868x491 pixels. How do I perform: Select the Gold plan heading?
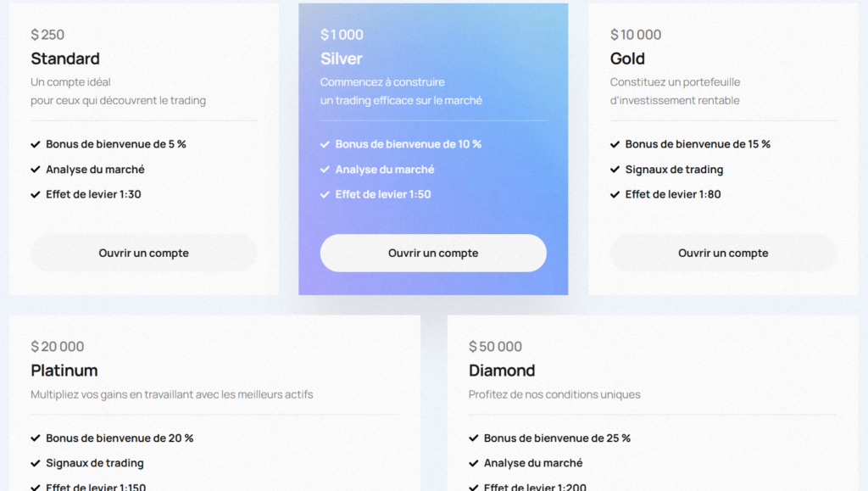(627, 59)
